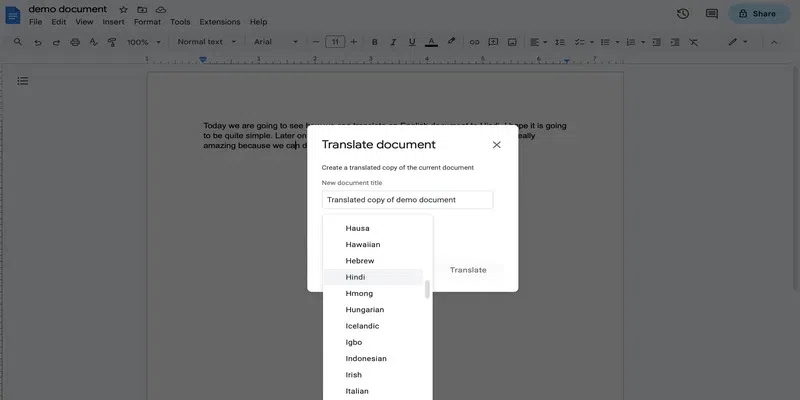Click the Clear formatting icon
The width and height of the screenshot is (800, 400).
693,42
